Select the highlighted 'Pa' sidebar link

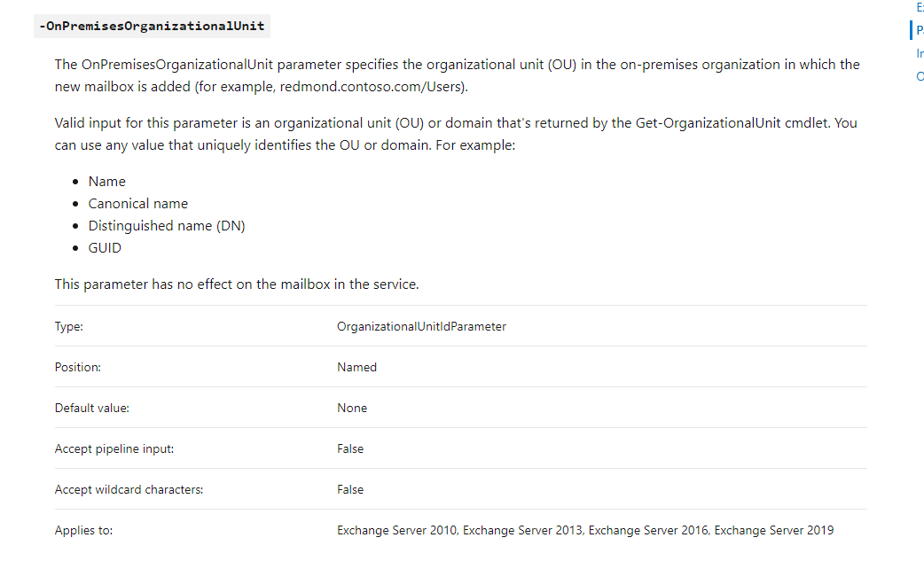[920, 31]
